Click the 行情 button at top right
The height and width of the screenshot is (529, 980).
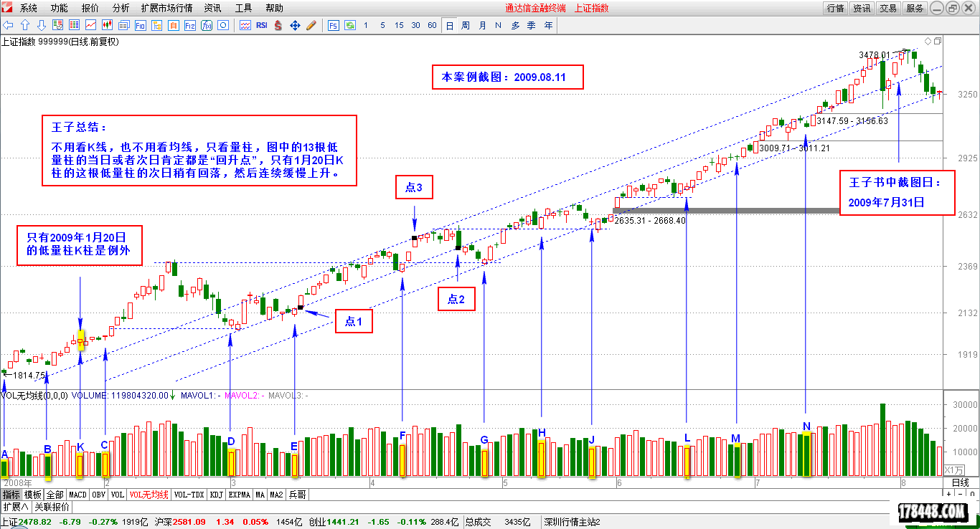pyautogui.click(x=835, y=8)
